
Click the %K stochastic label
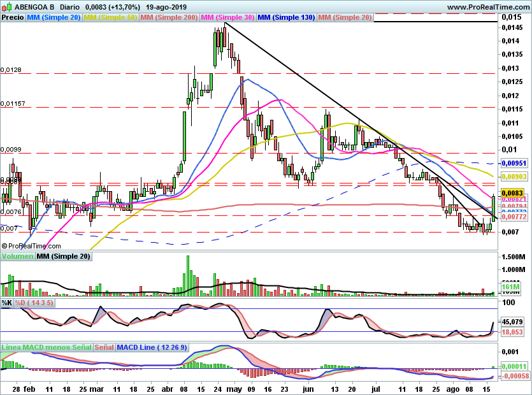pyautogui.click(x=7, y=303)
